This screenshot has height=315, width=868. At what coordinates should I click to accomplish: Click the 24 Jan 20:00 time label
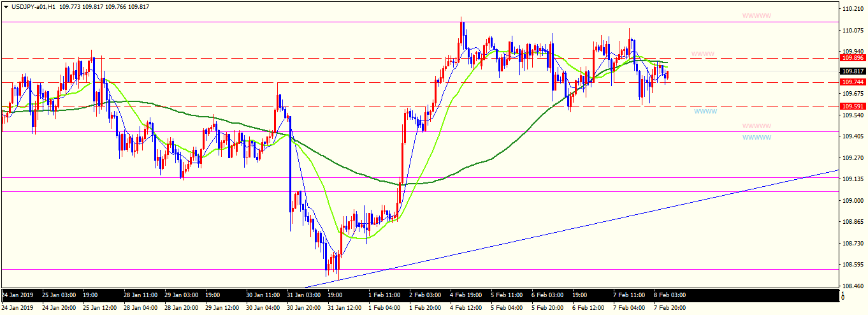point(59,307)
